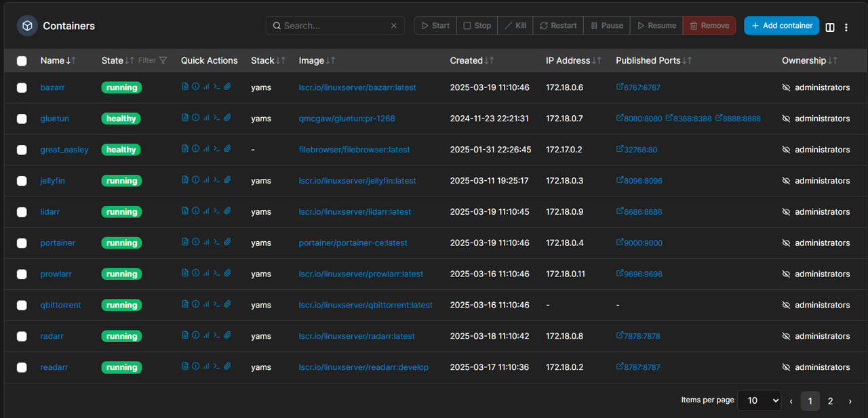
Task: Select page 1 in the pagination
Action: [x=810, y=401]
